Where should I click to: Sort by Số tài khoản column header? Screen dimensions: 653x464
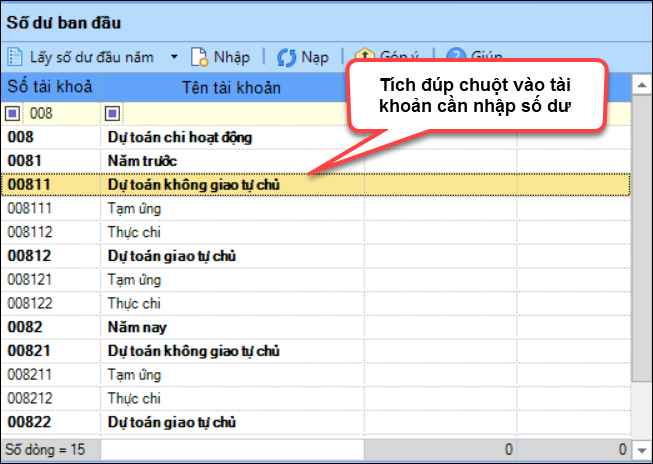click(x=50, y=87)
